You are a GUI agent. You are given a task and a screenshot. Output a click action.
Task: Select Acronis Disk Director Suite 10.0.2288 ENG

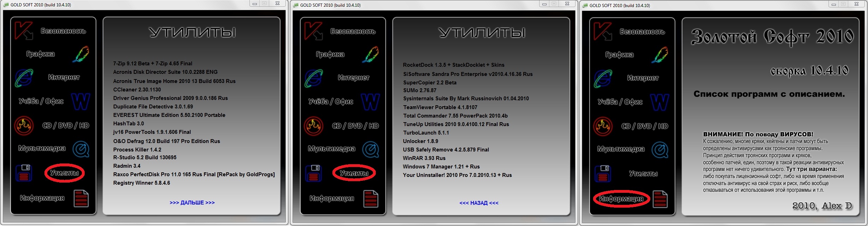pos(165,72)
